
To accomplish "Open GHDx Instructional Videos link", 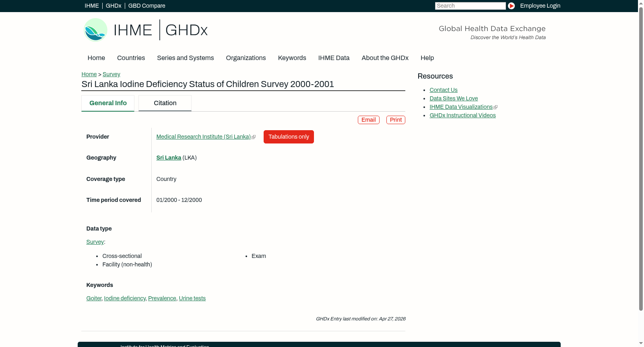I will (x=462, y=115).
